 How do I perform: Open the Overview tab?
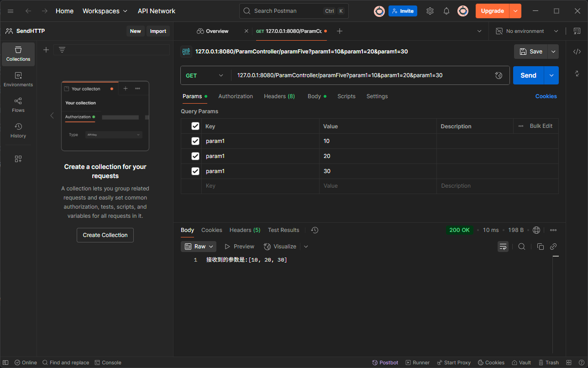click(x=213, y=31)
